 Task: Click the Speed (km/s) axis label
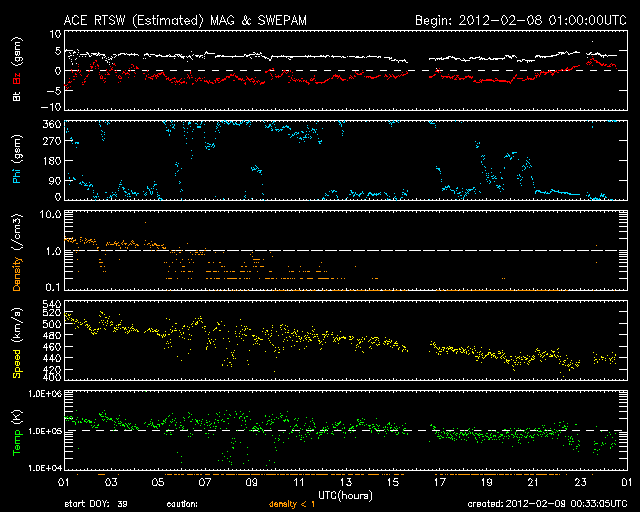click(x=16, y=343)
